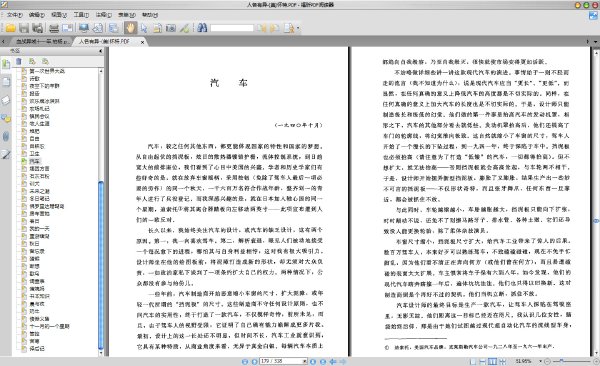Select the 我的一天 bookmark

tap(39, 229)
